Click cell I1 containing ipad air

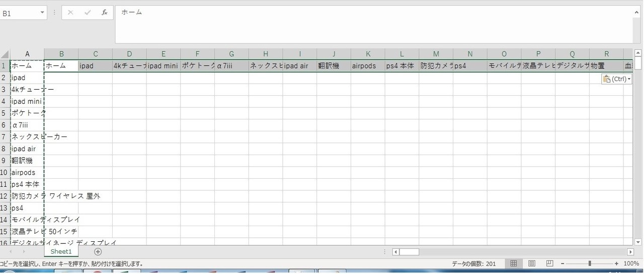click(300, 66)
